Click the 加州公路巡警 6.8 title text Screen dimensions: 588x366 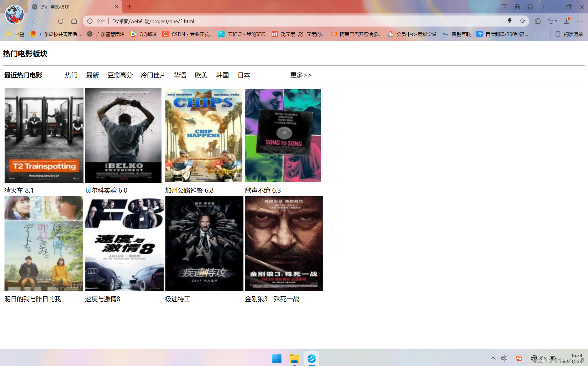click(x=189, y=190)
